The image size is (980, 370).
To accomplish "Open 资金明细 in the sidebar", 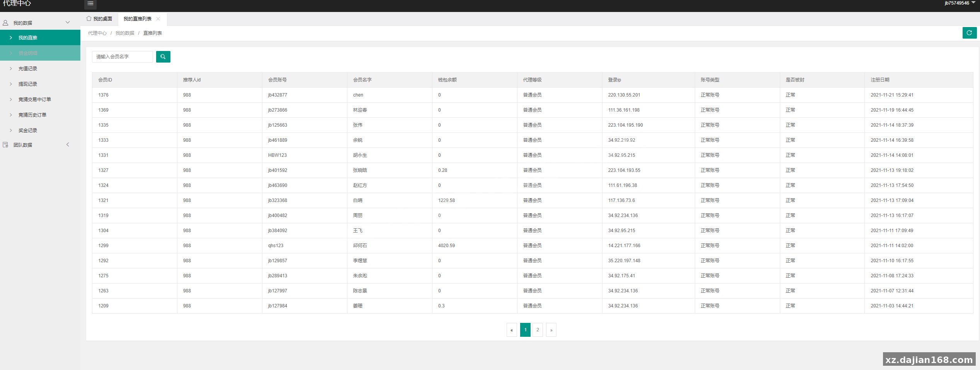I will [x=40, y=53].
